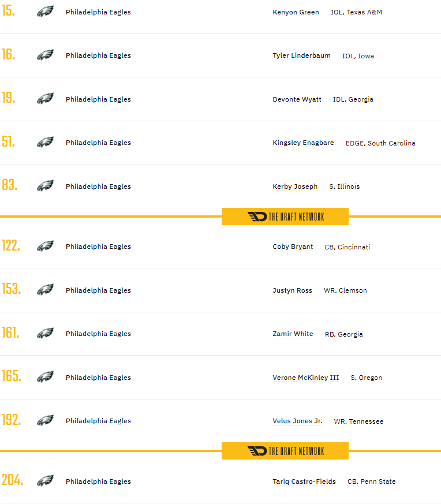Click Eagles logo beside pick 15
Image resolution: width=441 pixels, height=504 pixels.
coord(45,12)
